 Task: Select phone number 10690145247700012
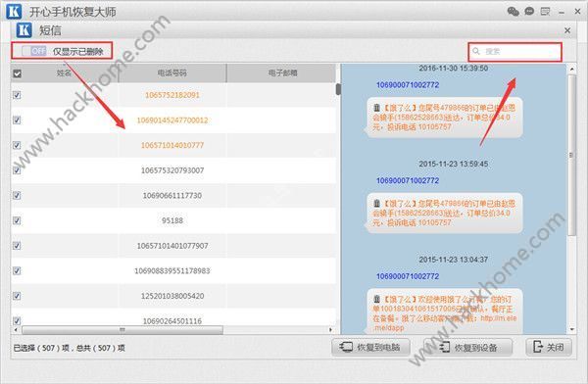[x=172, y=120]
